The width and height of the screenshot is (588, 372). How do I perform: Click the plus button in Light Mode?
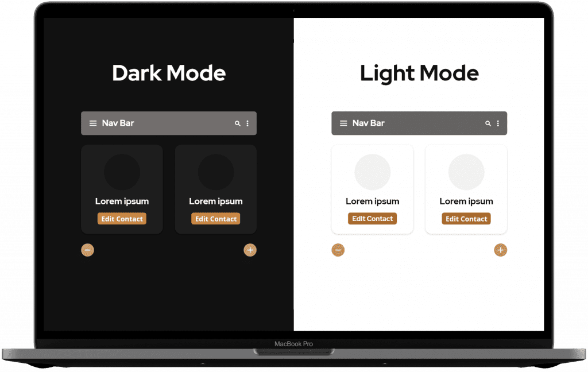click(501, 250)
